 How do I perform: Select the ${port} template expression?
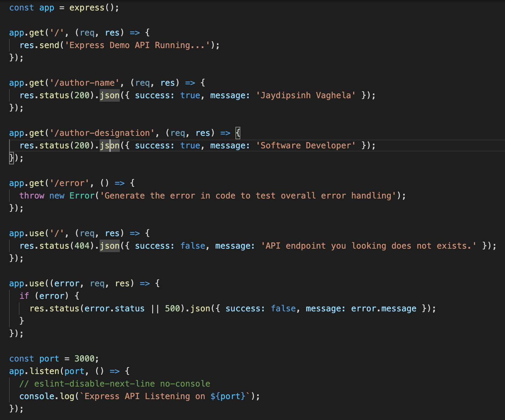(x=228, y=396)
